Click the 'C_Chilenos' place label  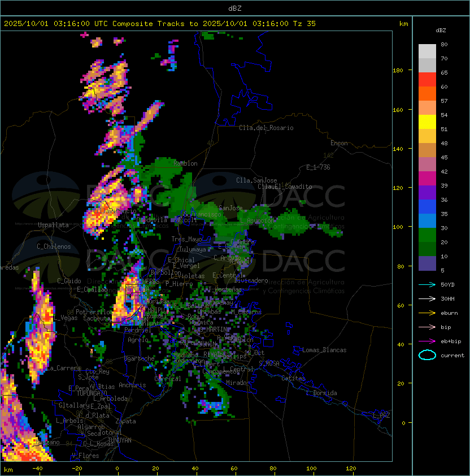(x=54, y=246)
